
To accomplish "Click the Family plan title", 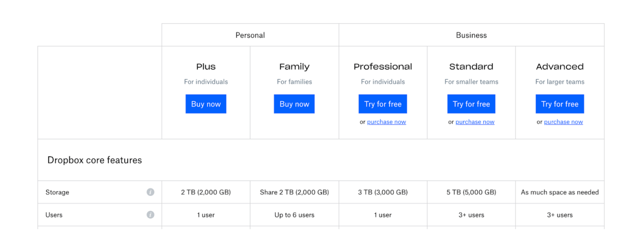I will 294,67.
